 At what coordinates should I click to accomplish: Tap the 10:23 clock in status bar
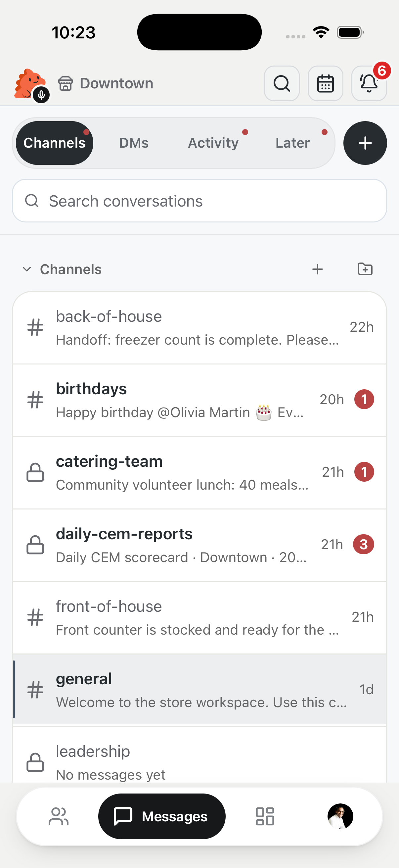73,32
